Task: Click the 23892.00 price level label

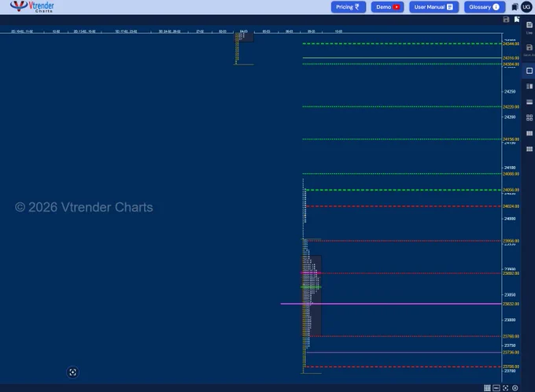Action: (x=511, y=273)
